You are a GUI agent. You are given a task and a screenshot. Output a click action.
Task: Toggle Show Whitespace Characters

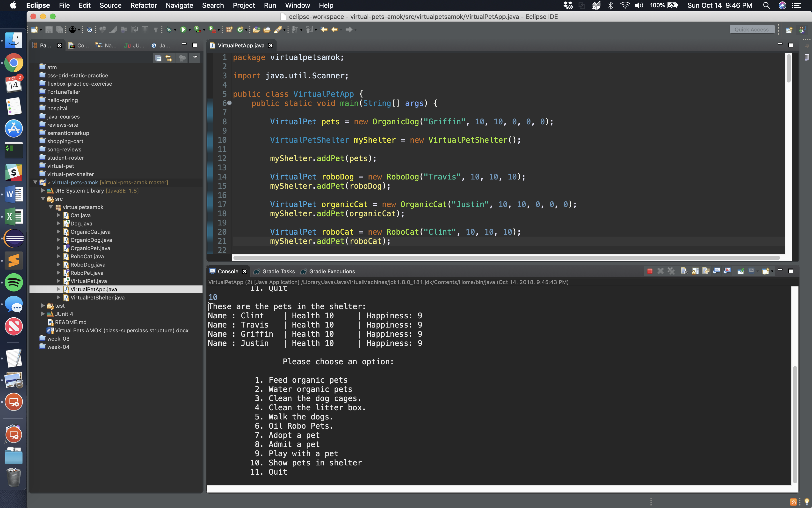click(x=156, y=30)
